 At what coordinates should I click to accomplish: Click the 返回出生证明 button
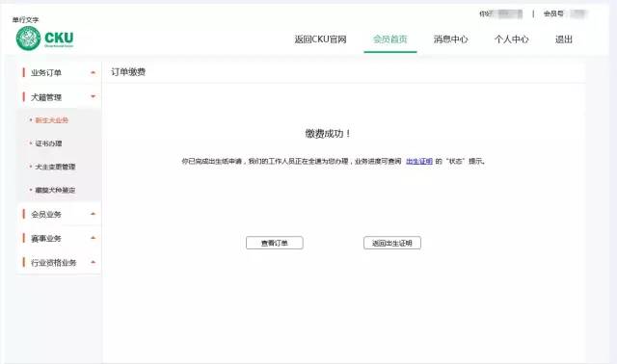[392, 243]
